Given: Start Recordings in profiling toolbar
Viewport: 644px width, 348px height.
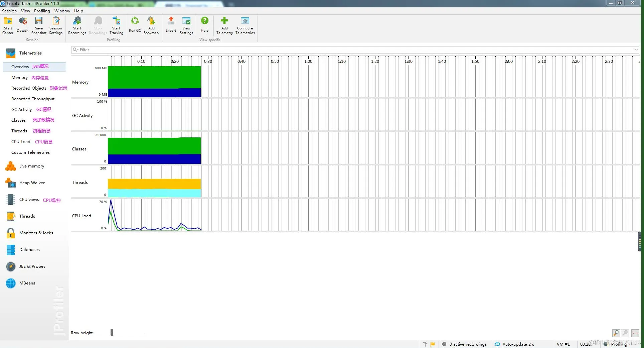Looking at the screenshot, I should [x=77, y=25].
